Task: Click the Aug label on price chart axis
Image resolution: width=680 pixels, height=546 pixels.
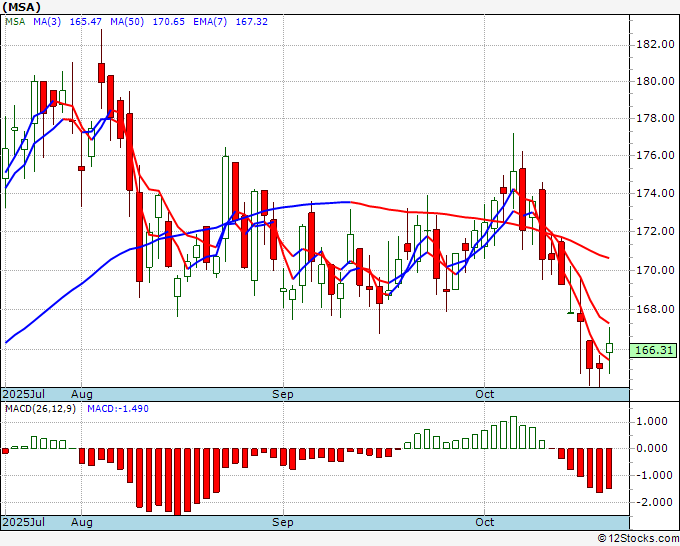Action: point(82,394)
